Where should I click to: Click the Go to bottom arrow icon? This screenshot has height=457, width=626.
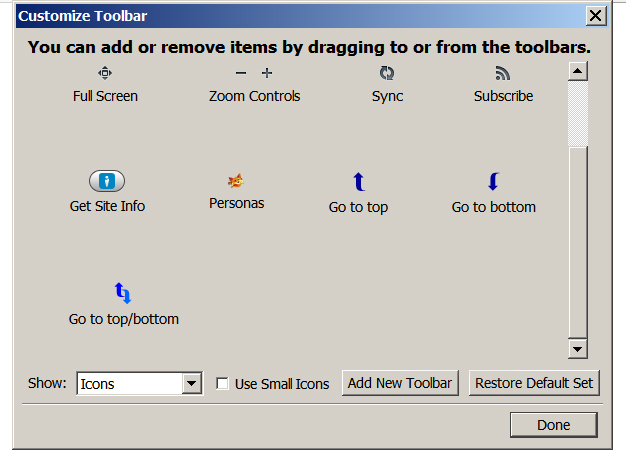[493, 182]
